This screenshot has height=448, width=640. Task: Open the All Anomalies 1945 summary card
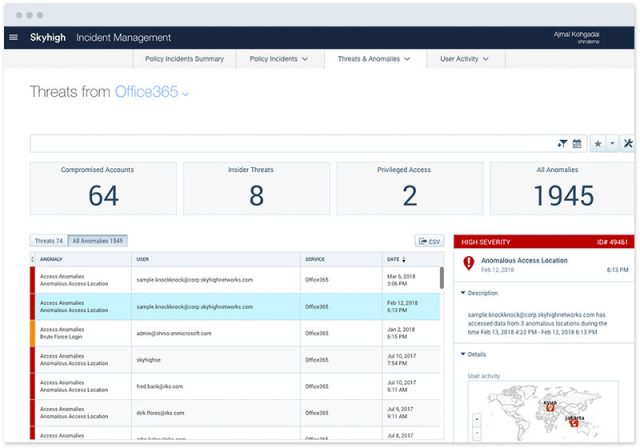(x=562, y=188)
